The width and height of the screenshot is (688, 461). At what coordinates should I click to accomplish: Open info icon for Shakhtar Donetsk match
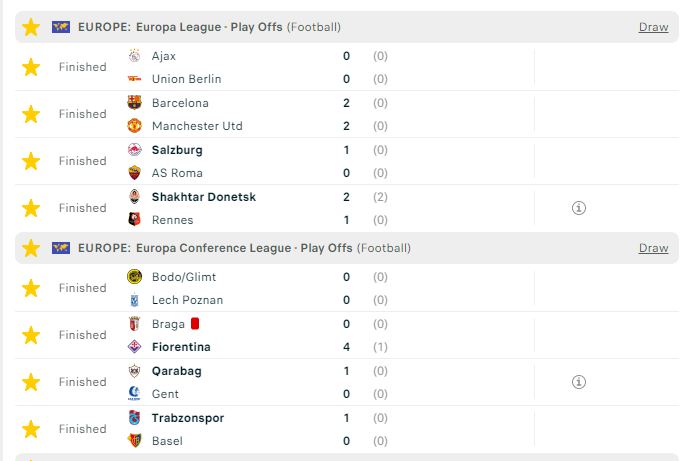[579, 208]
